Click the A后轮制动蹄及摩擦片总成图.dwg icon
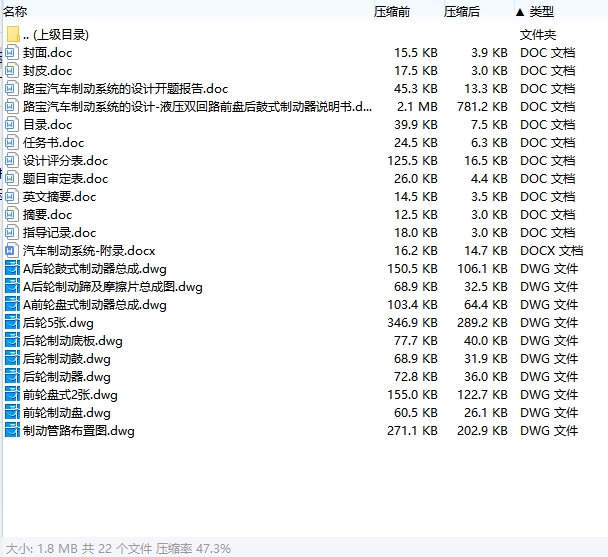Viewport: 608px width, 557px height. pyautogui.click(x=12, y=287)
